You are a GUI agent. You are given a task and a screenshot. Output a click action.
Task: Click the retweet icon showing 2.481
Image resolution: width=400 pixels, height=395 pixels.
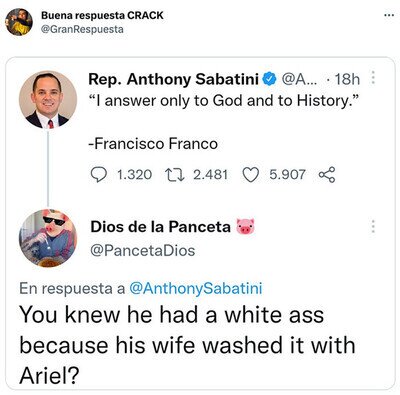point(175,175)
